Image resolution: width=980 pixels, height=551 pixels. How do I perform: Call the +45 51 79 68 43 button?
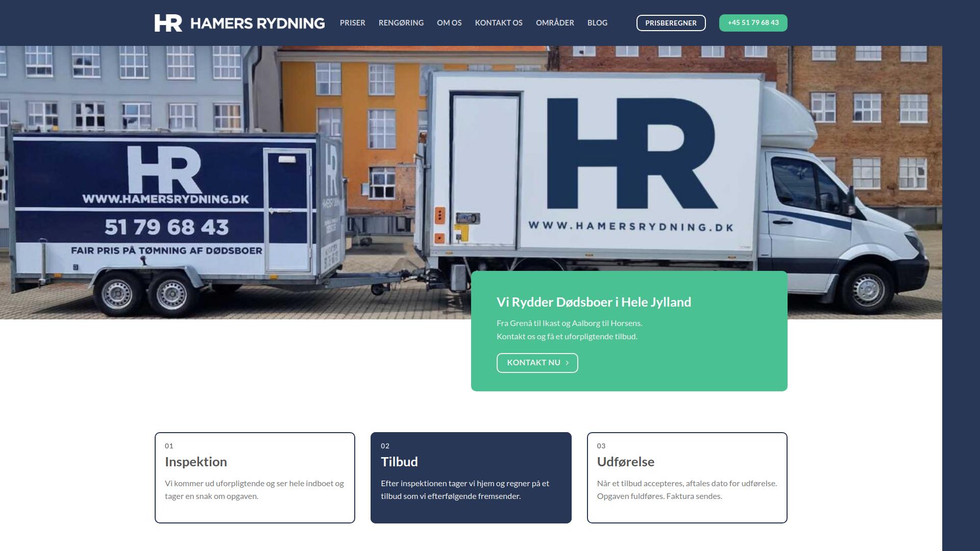[753, 23]
